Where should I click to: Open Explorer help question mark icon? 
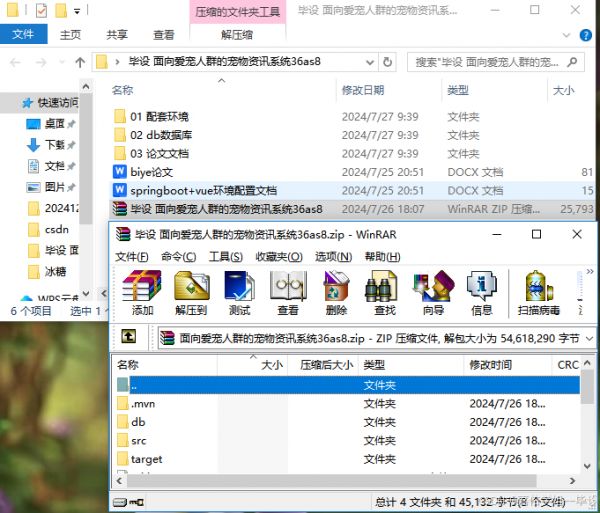point(585,35)
